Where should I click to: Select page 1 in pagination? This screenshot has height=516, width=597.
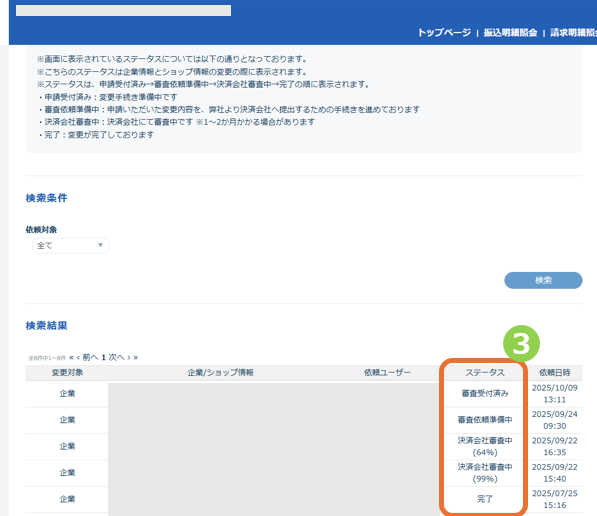[x=104, y=358]
